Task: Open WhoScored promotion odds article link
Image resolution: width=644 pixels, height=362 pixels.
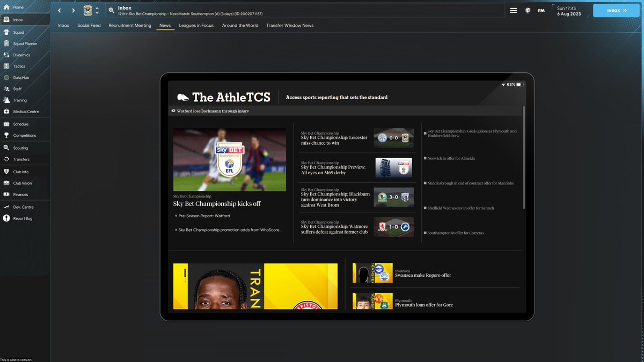Action: click(230, 230)
